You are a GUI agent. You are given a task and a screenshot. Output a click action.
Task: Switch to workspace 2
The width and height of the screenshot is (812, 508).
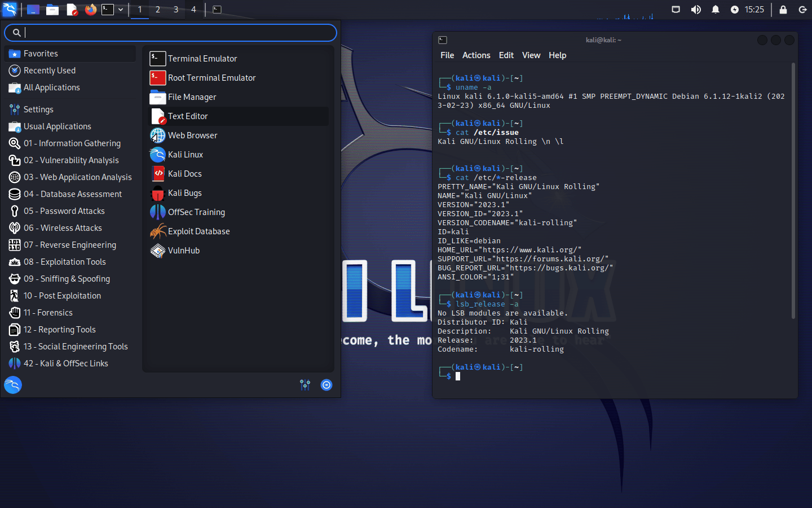(x=158, y=10)
